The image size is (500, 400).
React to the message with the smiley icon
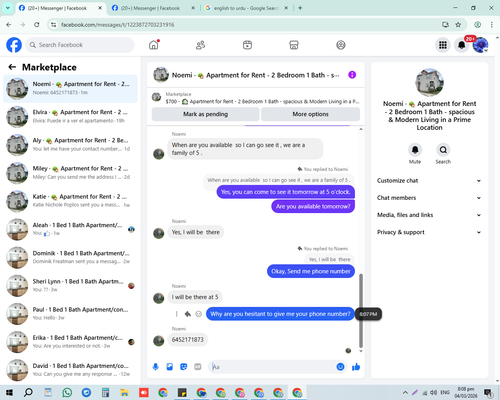click(199, 314)
